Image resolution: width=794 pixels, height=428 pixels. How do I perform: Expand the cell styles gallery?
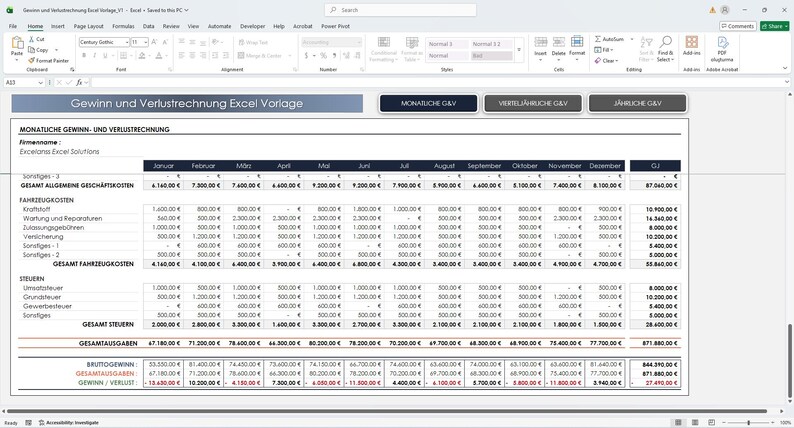pos(519,50)
